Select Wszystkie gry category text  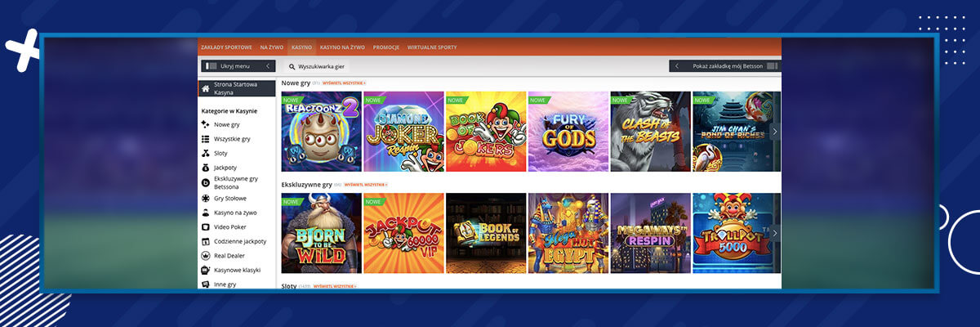[232, 139]
